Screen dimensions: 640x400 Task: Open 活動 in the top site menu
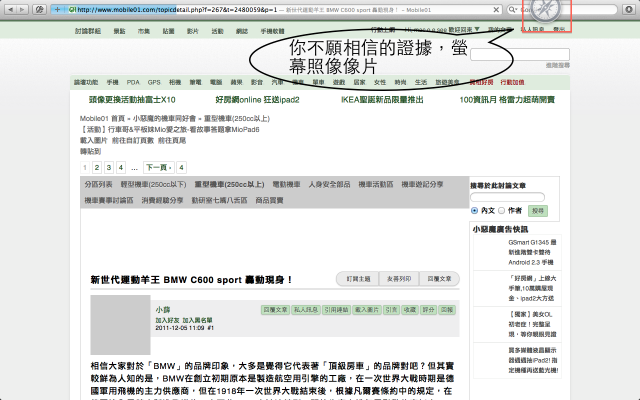pyautogui.click(x=217, y=31)
